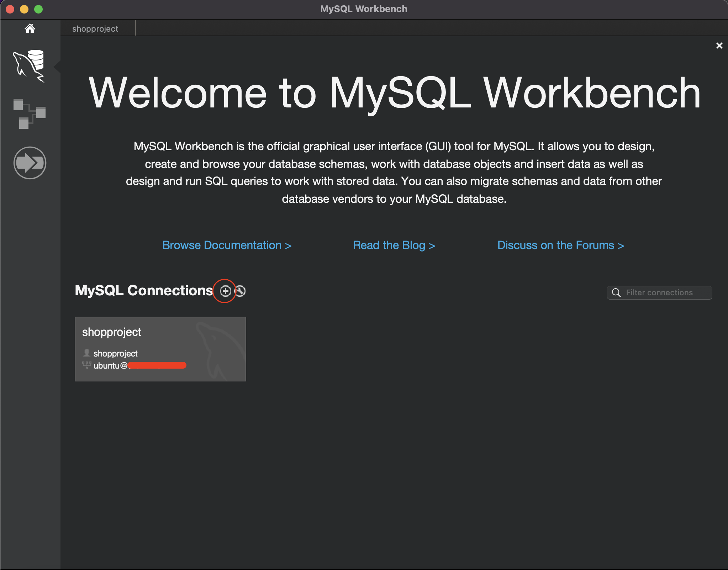Click the MySQL Connections heading
Image resolution: width=728 pixels, height=570 pixels.
pos(144,290)
